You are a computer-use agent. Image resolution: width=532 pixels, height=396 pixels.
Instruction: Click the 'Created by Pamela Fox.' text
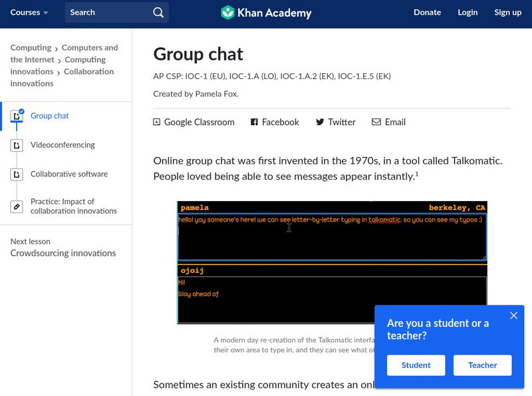[196, 94]
